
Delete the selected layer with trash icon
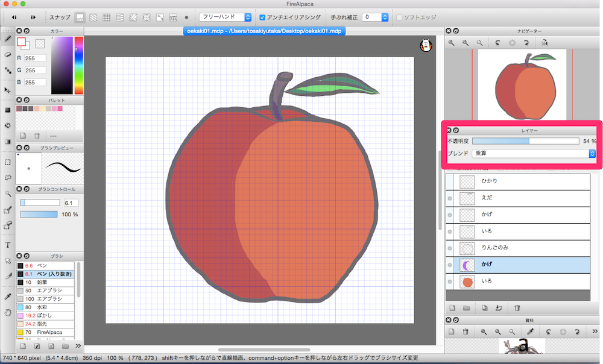pyautogui.click(x=517, y=308)
